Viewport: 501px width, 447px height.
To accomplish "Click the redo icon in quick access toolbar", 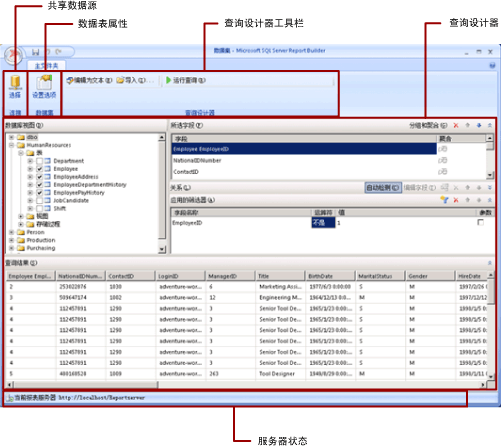I will (x=59, y=52).
